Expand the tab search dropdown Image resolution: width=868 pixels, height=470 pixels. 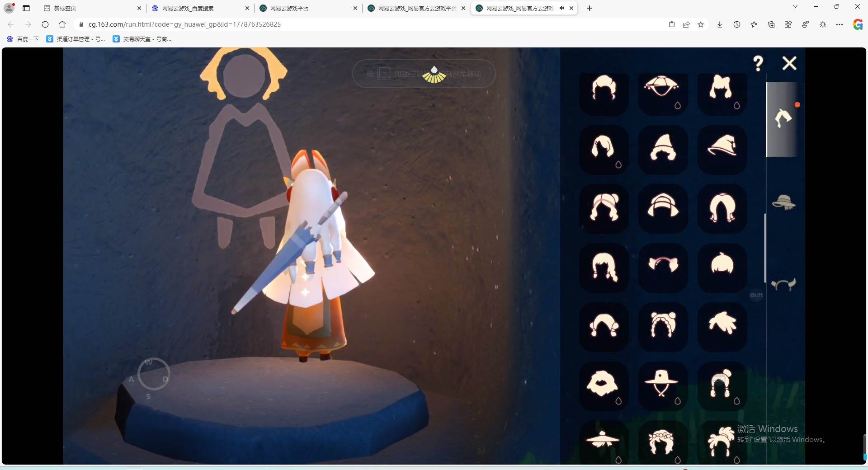click(x=795, y=7)
